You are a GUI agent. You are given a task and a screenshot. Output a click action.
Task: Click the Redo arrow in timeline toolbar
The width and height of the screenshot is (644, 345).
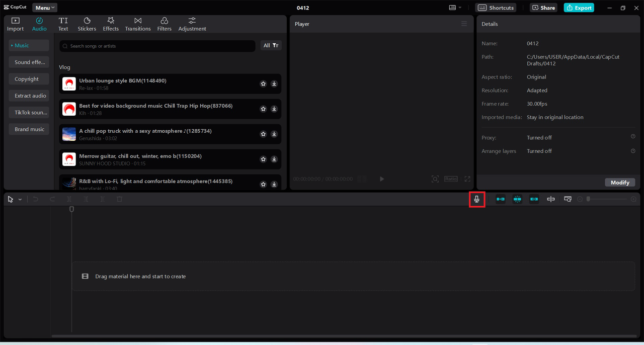pos(52,199)
